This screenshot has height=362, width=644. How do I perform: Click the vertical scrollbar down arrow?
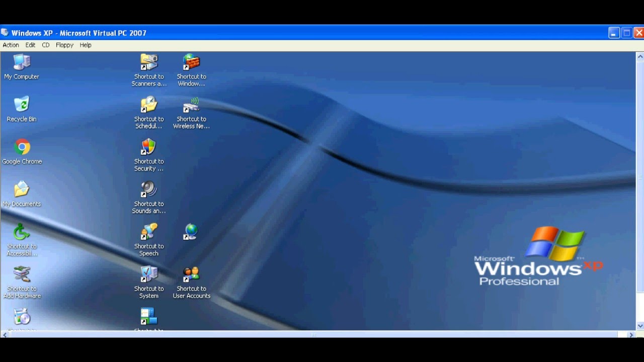[x=640, y=326]
